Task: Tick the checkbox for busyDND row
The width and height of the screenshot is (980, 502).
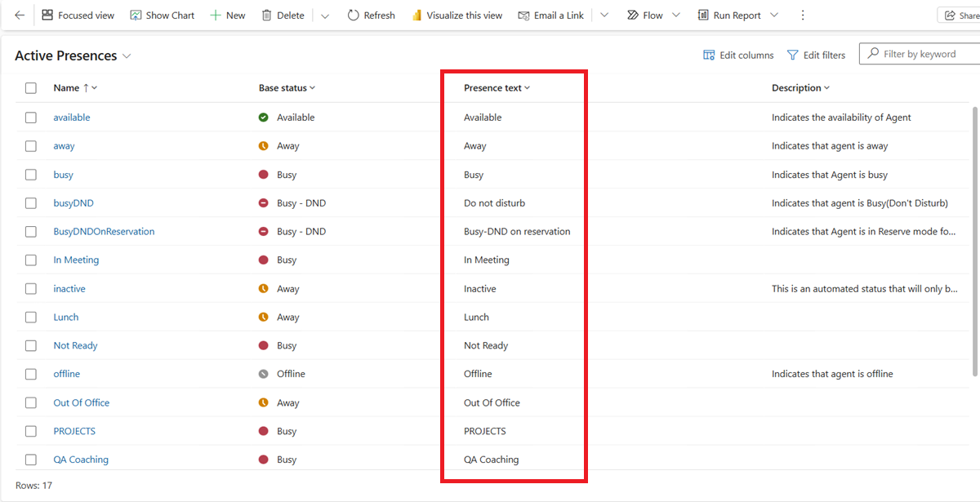Action: coord(31,203)
